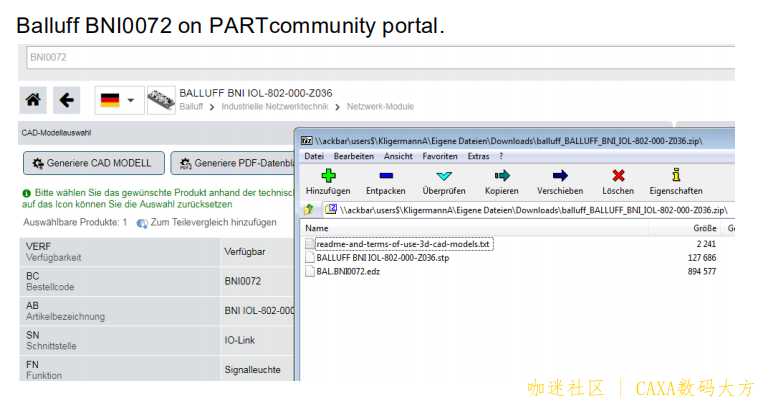
Task: Click Generiere PDF-Datenblatt button
Action: click(x=233, y=164)
